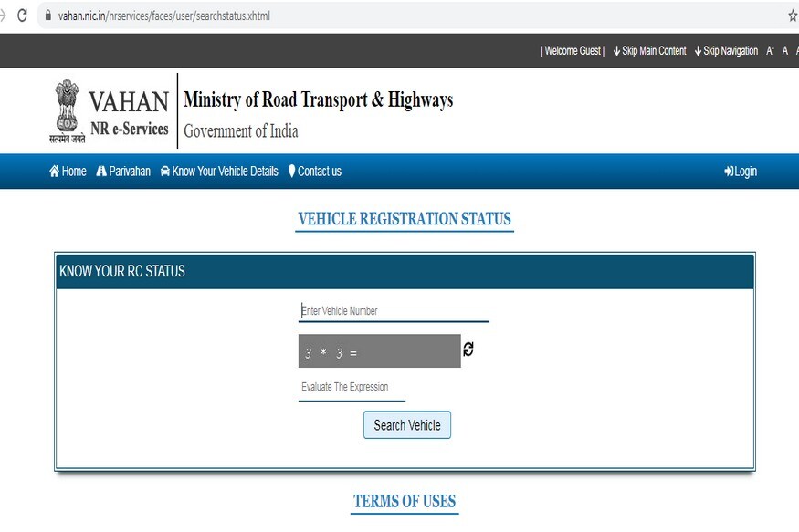Click the Evaluate The Expression field
Image resolution: width=799 pixels, height=532 pixels.
coord(352,388)
